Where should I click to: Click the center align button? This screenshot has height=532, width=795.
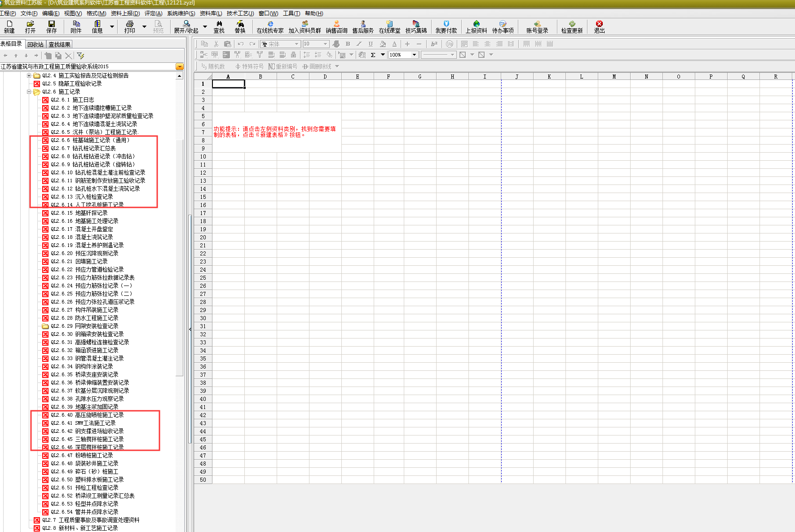coord(487,44)
